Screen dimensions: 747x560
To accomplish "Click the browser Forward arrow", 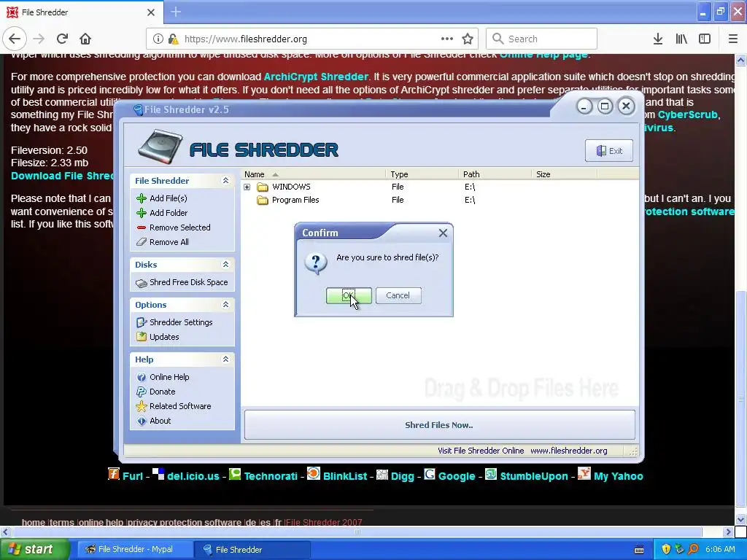I will tap(39, 39).
